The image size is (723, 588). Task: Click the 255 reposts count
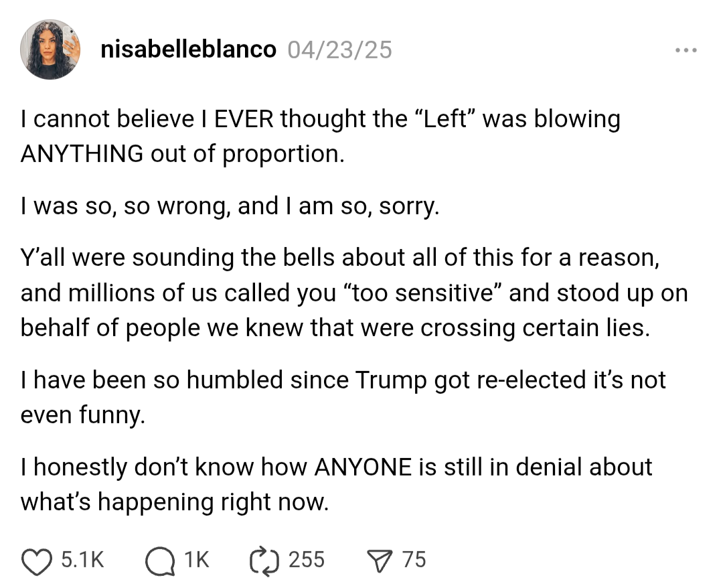coord(306,560)
